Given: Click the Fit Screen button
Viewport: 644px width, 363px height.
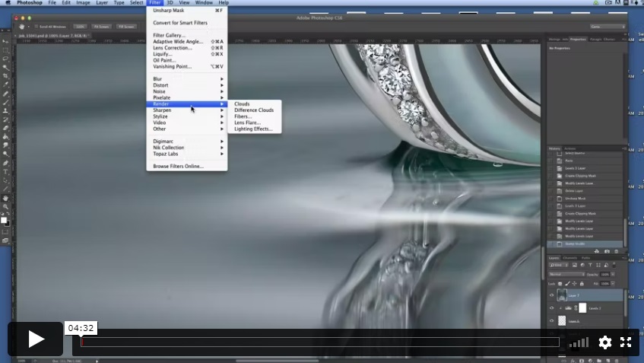Looking at the screenshot, I should 101,27.
